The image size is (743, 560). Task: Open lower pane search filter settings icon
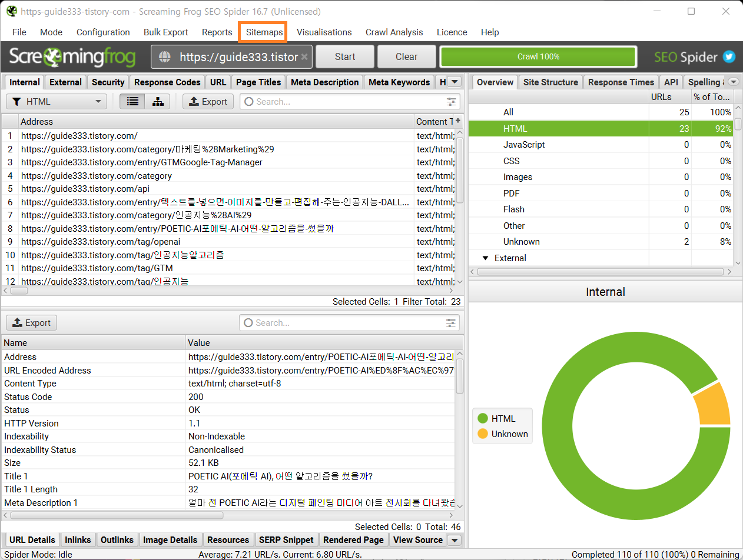[451, 323]
